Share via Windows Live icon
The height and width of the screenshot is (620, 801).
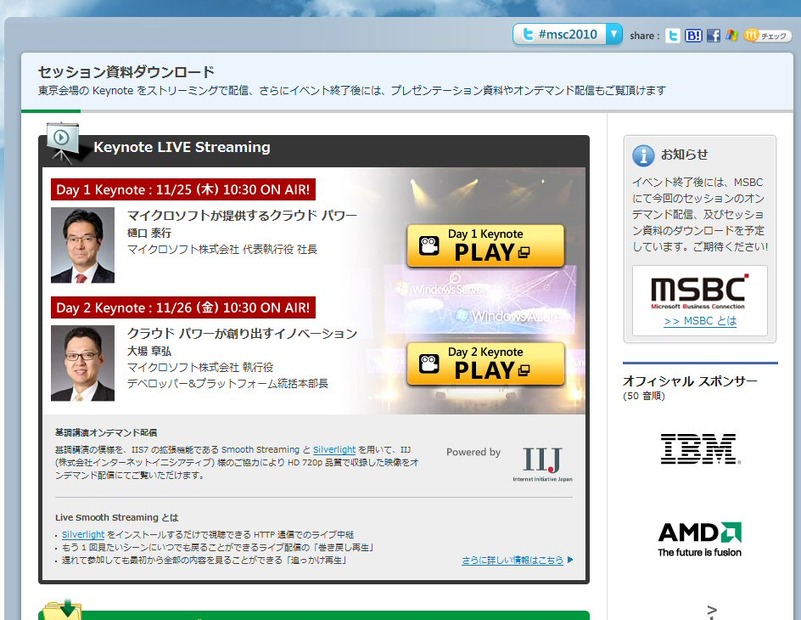click(x=732, y=35)
